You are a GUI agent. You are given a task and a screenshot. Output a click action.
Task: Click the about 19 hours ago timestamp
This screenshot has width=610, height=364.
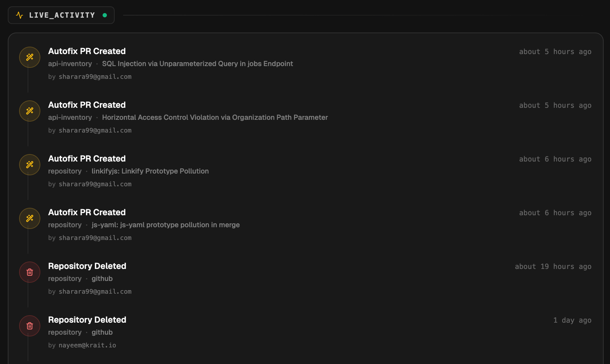pos(553,266)
